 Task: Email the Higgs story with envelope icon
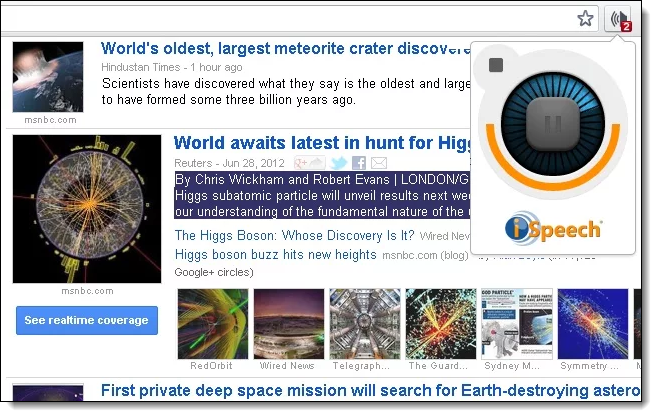click(x=379, y=163)
